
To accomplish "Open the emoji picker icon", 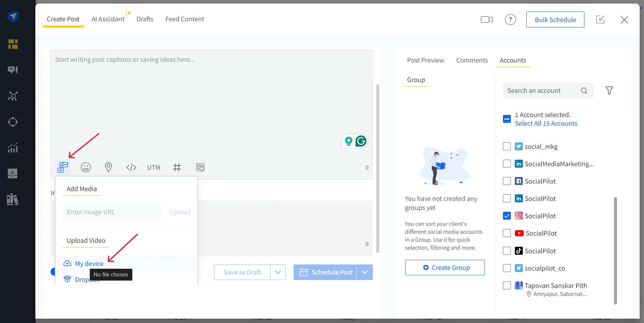I will [x=86, y=167].
